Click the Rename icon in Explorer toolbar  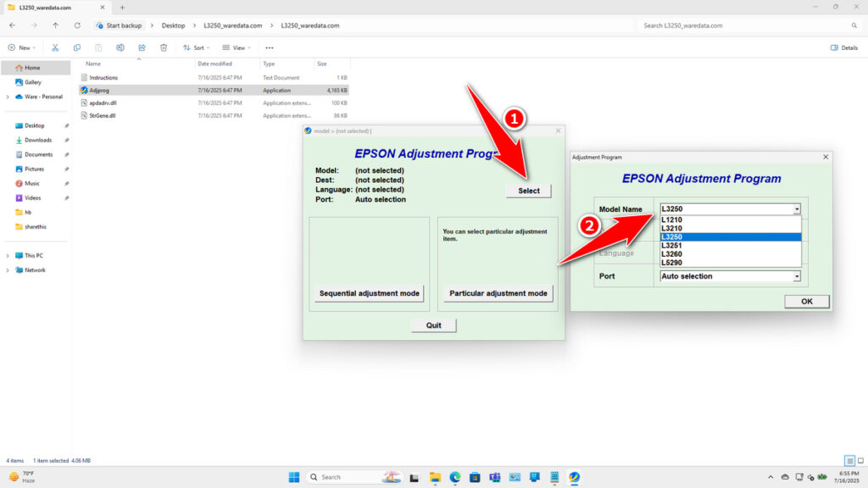(x=120, y=47)
